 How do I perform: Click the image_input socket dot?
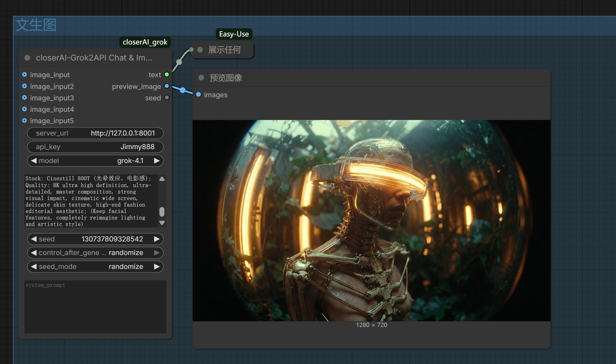pyautogui.click(x=24, y=75)
